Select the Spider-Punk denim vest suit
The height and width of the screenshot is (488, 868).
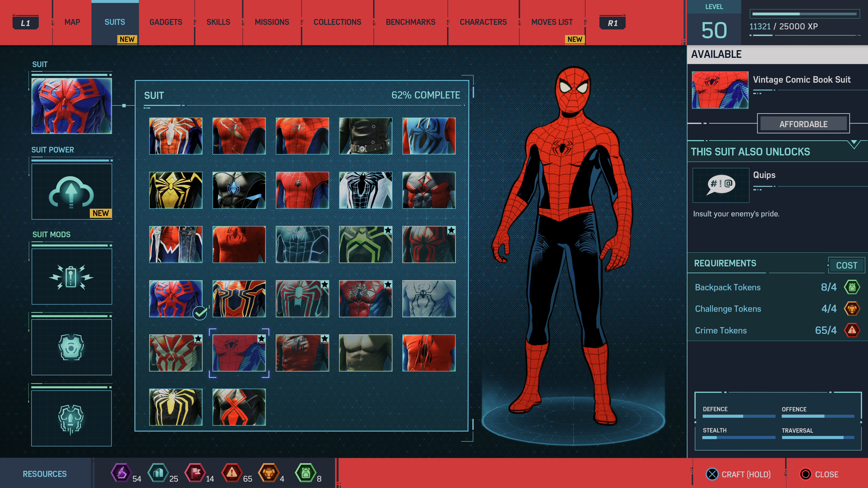coord(176,244)
